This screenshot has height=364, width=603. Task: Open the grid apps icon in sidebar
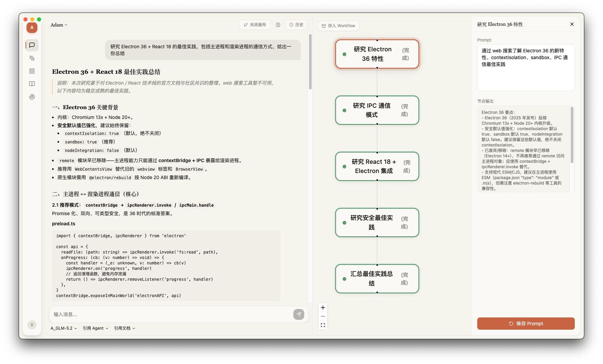pos(32,71)
